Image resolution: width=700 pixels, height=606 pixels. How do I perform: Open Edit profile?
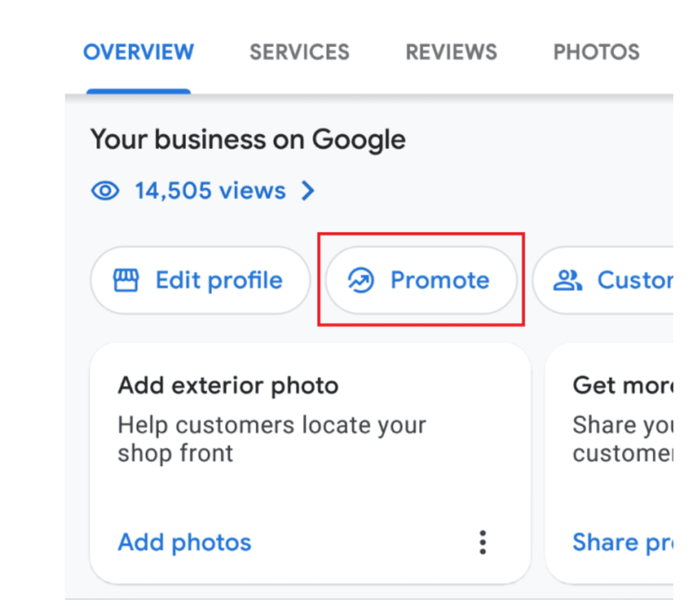click(x=200, y=280)
